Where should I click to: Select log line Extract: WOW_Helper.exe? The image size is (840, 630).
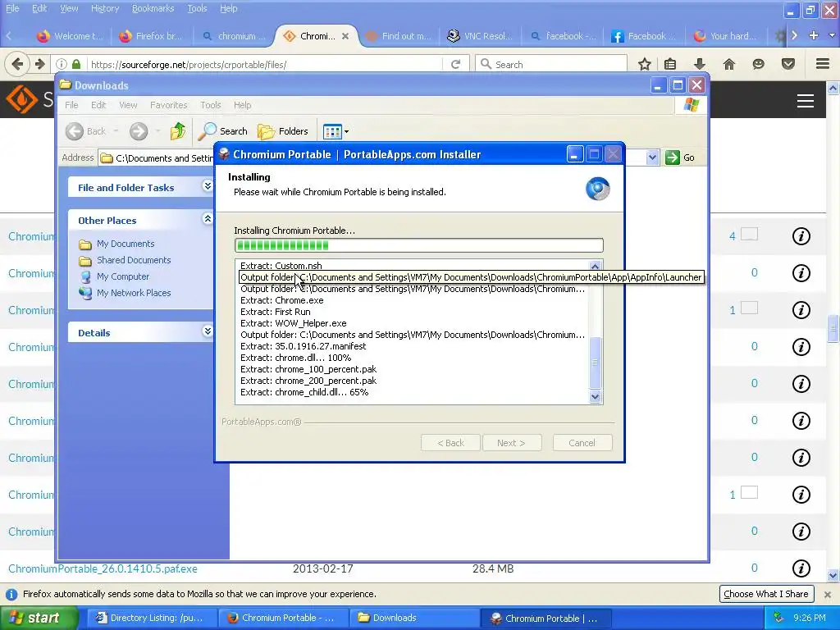(293, 323)
